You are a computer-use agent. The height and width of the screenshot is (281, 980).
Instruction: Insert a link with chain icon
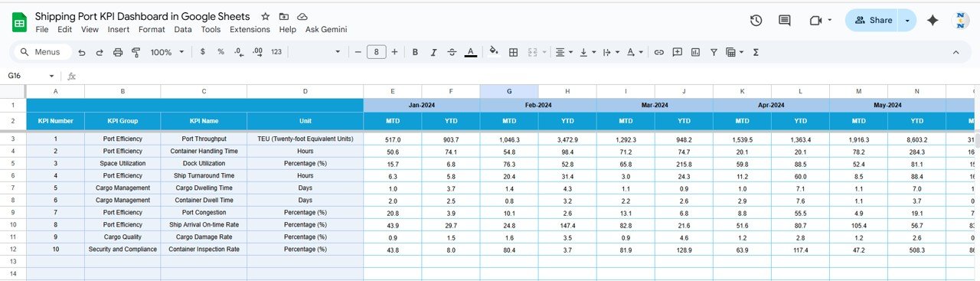click(x=658, y=52)
